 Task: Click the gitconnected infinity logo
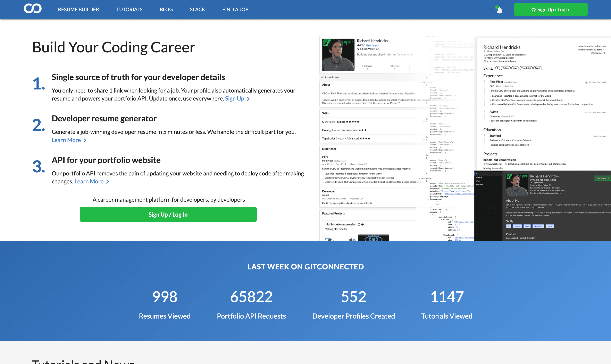point(32,9)
